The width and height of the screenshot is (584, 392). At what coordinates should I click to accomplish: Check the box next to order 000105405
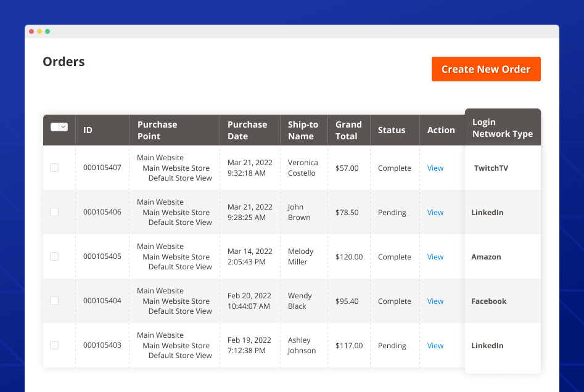(54, 256)
